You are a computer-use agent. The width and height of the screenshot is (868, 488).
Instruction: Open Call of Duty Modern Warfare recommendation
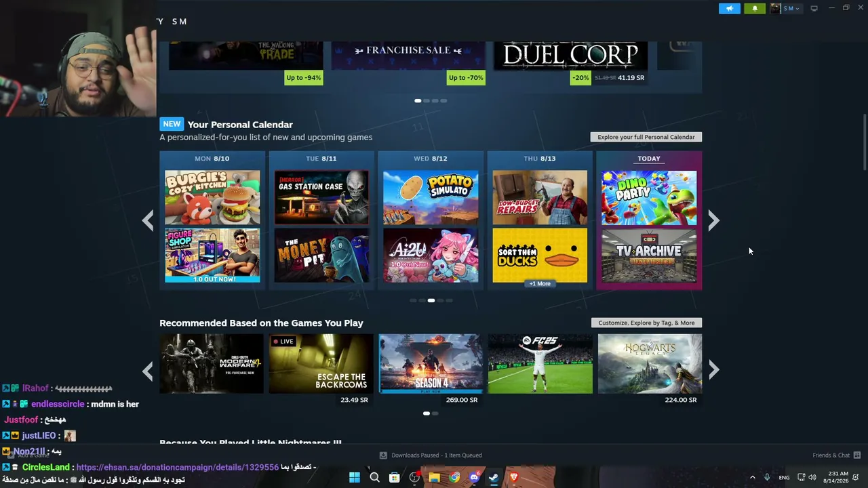212,363
